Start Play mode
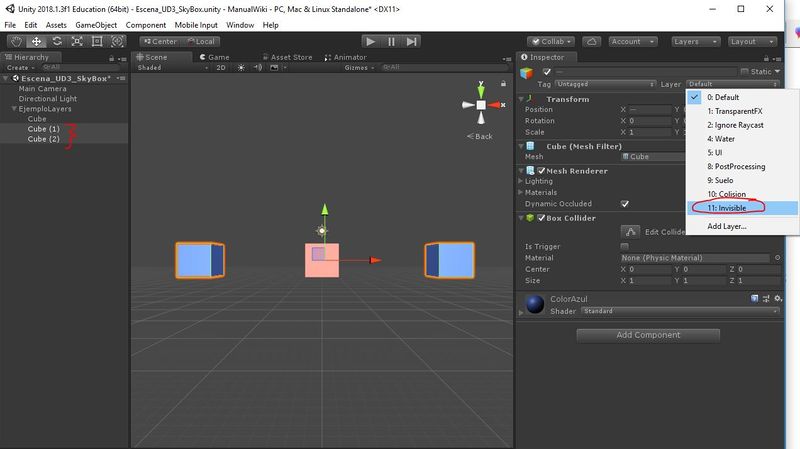This screenshot has height=449, width=800. click(371, 41)
